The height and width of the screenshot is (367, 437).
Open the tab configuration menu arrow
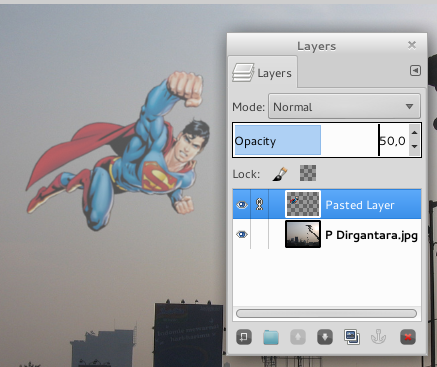coord(415,71)
